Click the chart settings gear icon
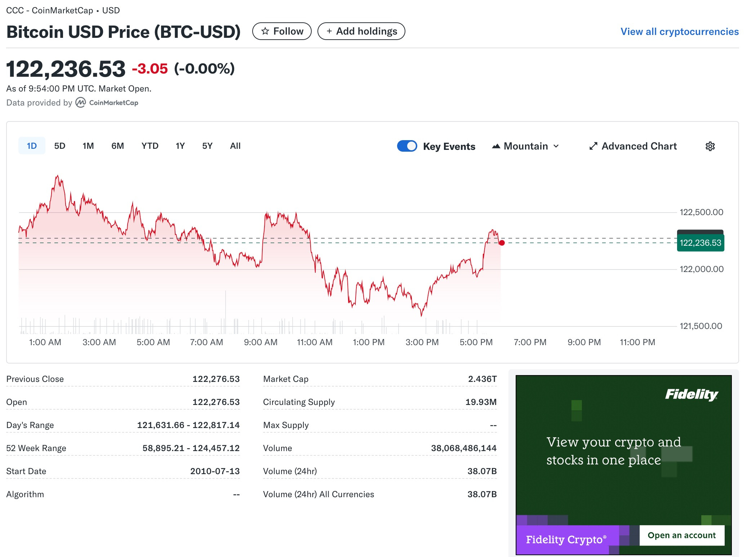This screenshot has height=557, width=756. pos(710,146)
